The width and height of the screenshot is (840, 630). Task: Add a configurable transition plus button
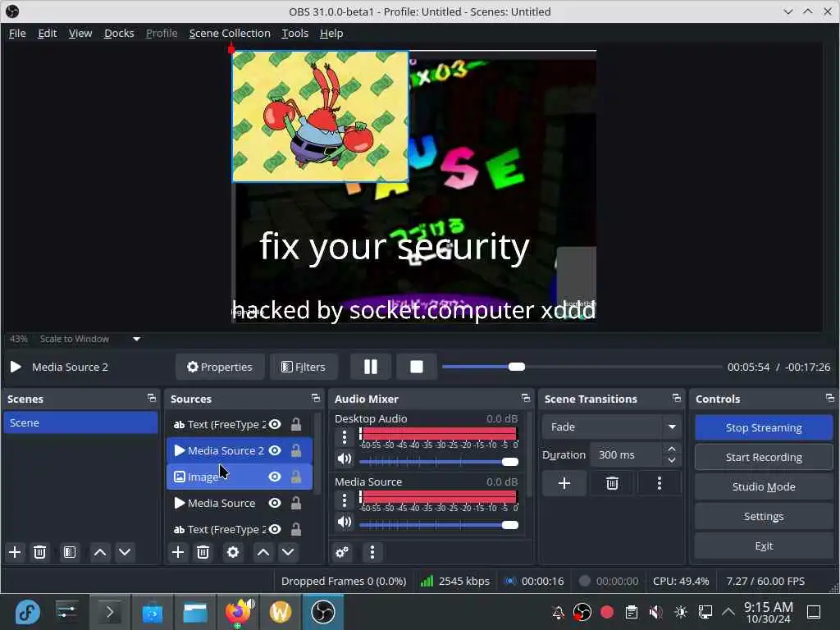[564, 484]
